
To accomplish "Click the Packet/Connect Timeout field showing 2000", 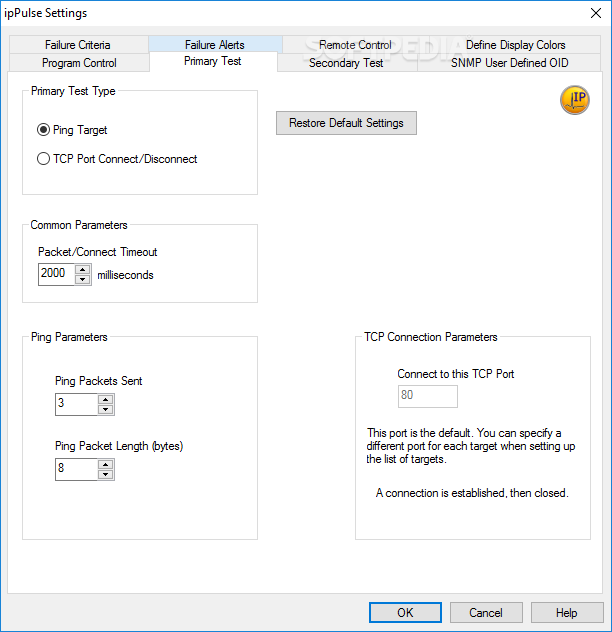I will pos(56,274).
